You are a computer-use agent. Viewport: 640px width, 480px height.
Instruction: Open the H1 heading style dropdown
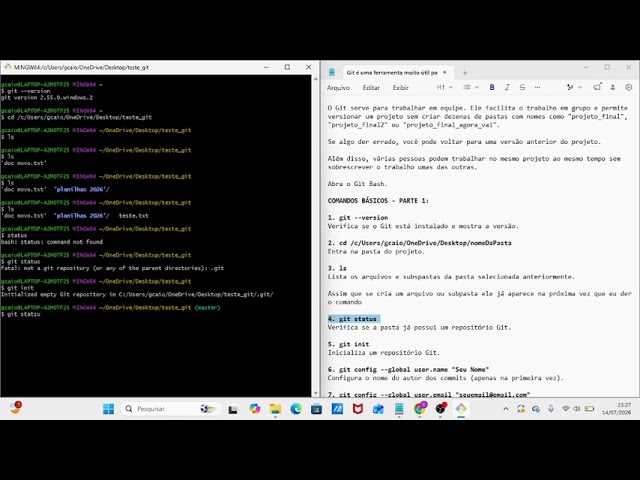click(x=444, y=87)
